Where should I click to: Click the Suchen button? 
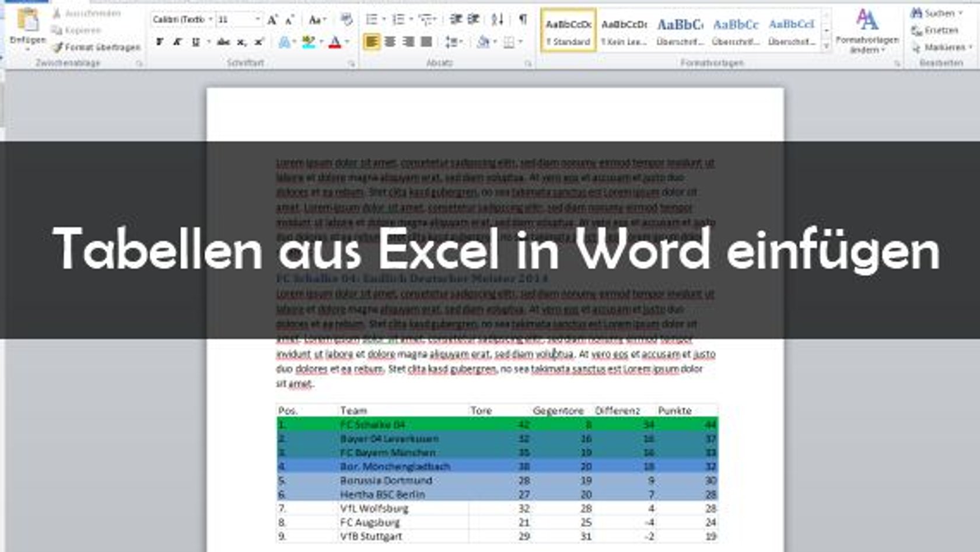coord(936,13)
